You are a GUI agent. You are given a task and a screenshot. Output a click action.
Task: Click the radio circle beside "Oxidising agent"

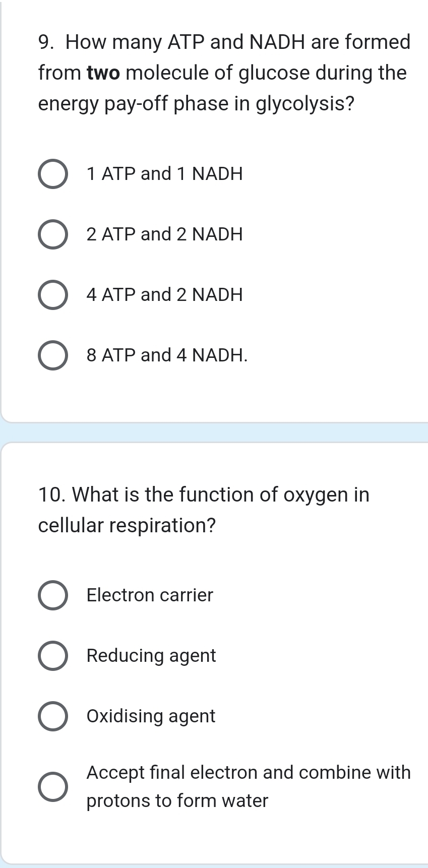coord(53,716)
